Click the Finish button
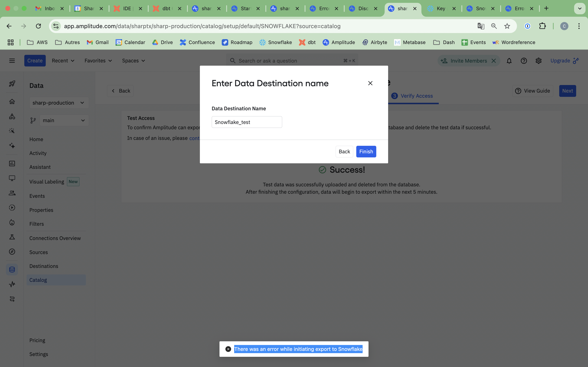Viewport: 588px width, 367px height. 366,151
